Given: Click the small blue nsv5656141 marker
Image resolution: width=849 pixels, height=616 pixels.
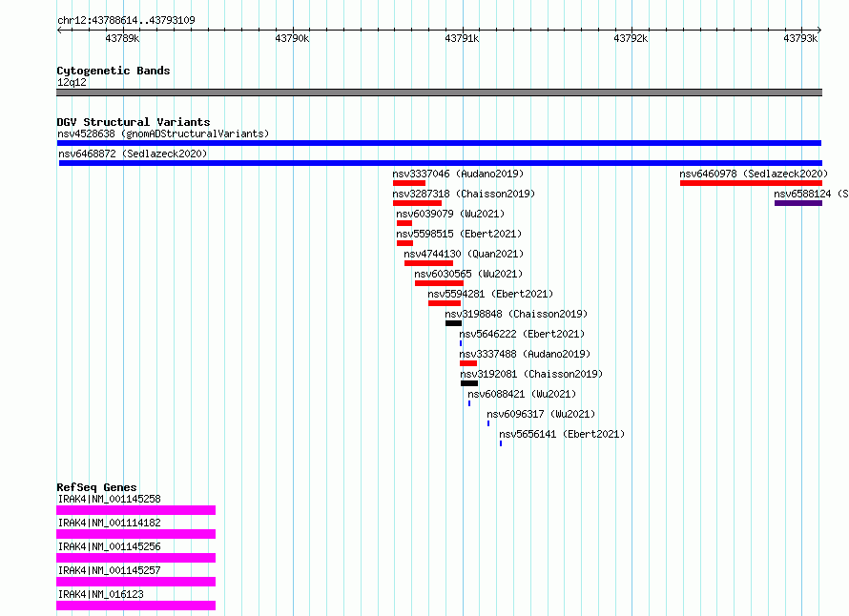Looking at the screenshot, I should pos(501,443).
